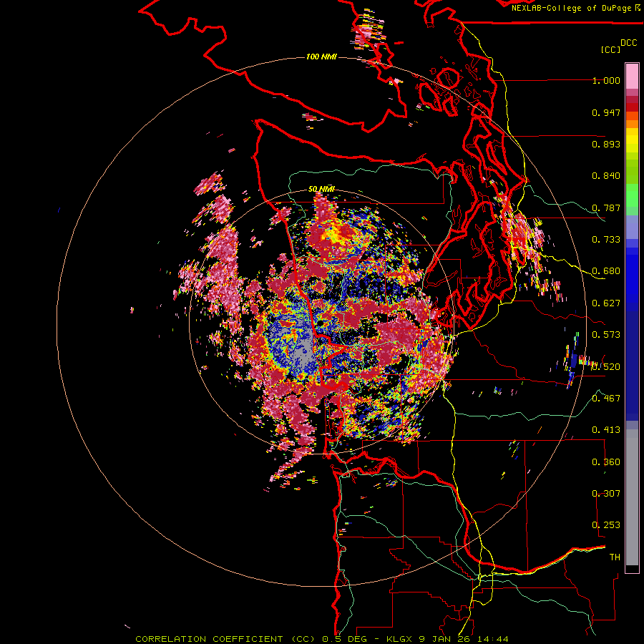644x644 pixels.
Task: Pick the bright green color bar segment
Action: tap(632, 195)
